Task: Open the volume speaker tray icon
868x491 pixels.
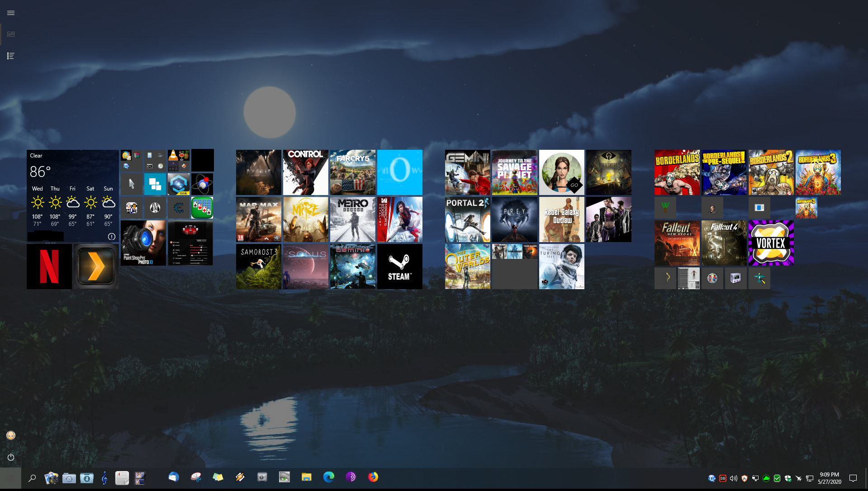Action: coord(733,478)
